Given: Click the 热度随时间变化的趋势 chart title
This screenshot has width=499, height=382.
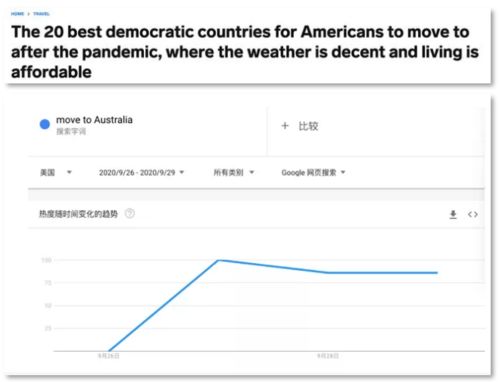Looking at the screenshot, I should pos(78,214).
